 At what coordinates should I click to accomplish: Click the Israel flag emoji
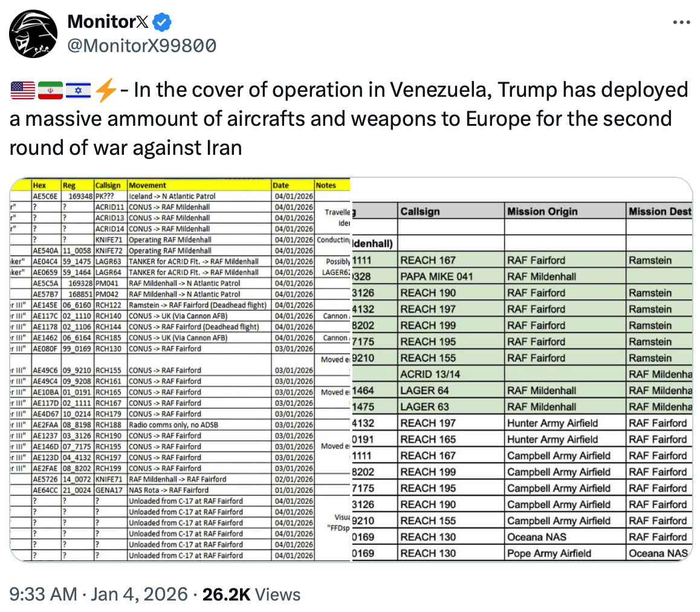(x=77, y=91)
